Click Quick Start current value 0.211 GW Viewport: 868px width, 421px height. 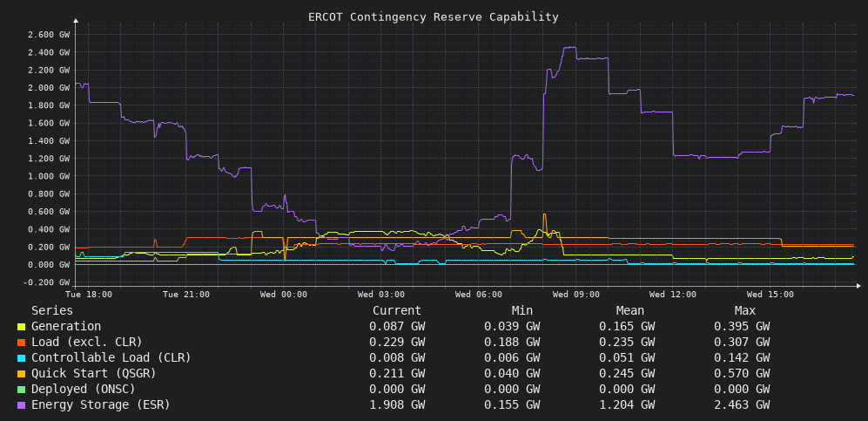pos(397,373)
